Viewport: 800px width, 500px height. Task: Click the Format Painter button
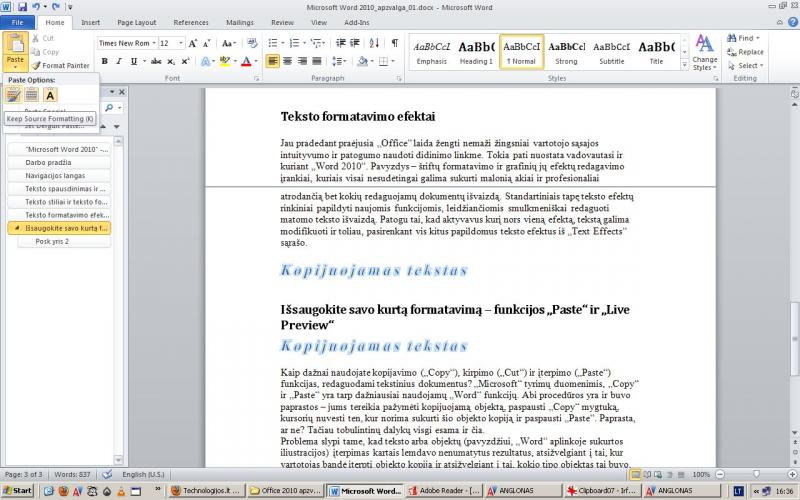60,65
